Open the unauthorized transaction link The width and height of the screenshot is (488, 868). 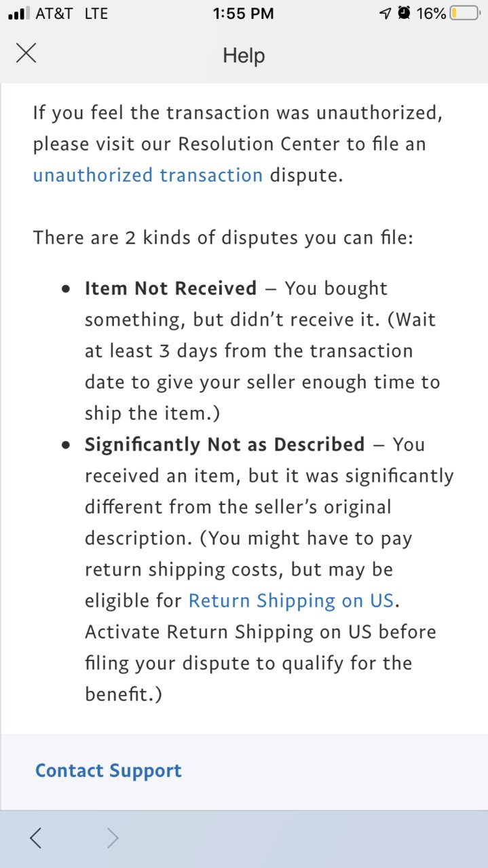pos(148,175)
